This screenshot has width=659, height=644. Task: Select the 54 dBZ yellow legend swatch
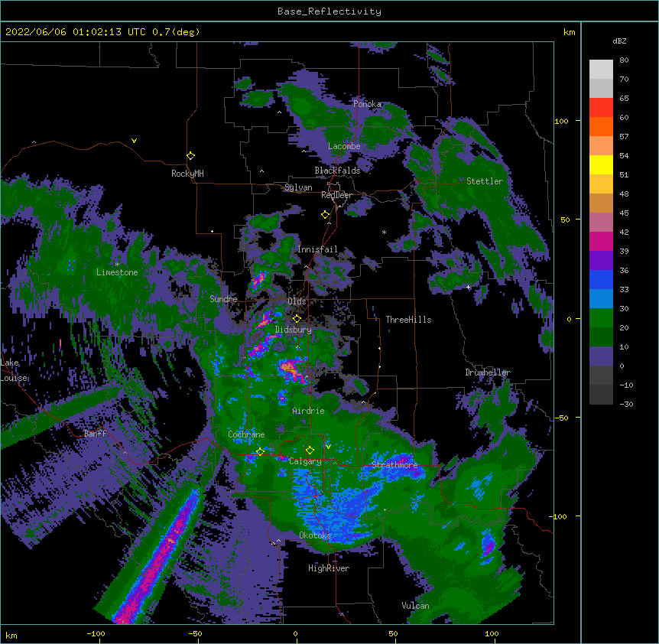[x=601, y=164]
